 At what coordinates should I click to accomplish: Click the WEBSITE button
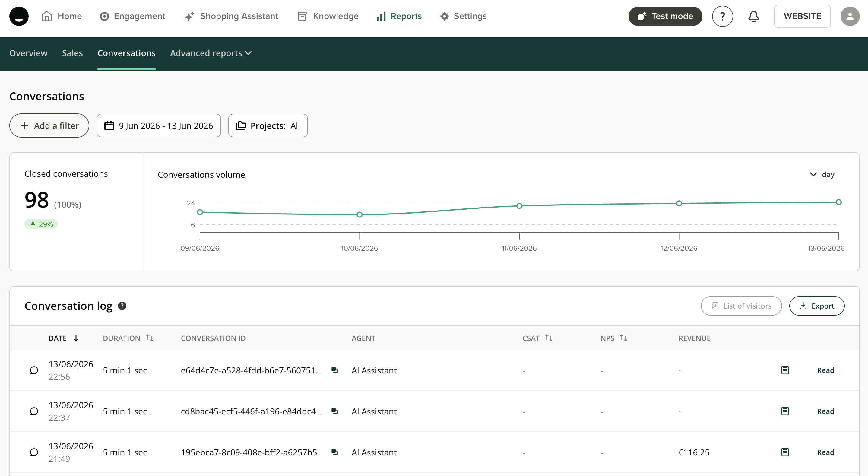pos(802,16)
